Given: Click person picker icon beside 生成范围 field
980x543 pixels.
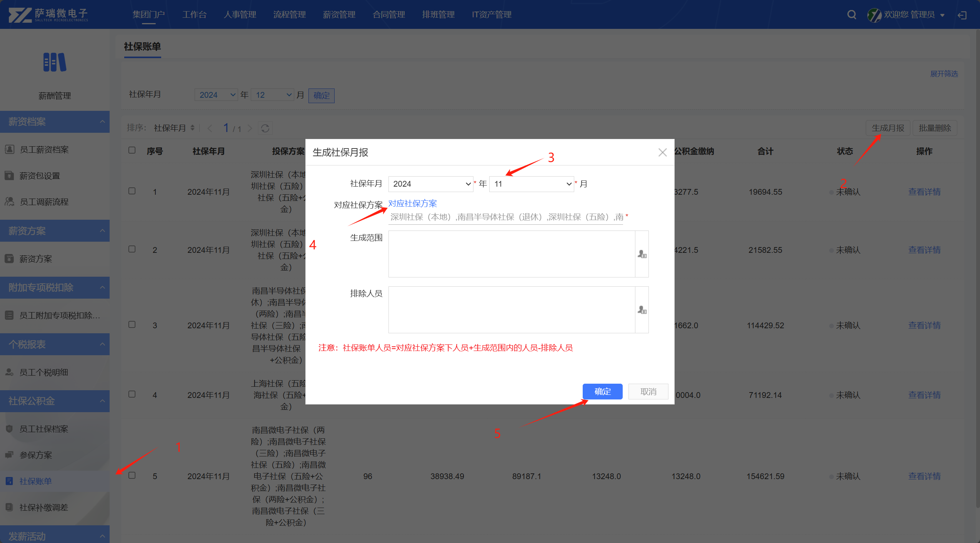Looking at the screenshot, I should click(642, 254).
